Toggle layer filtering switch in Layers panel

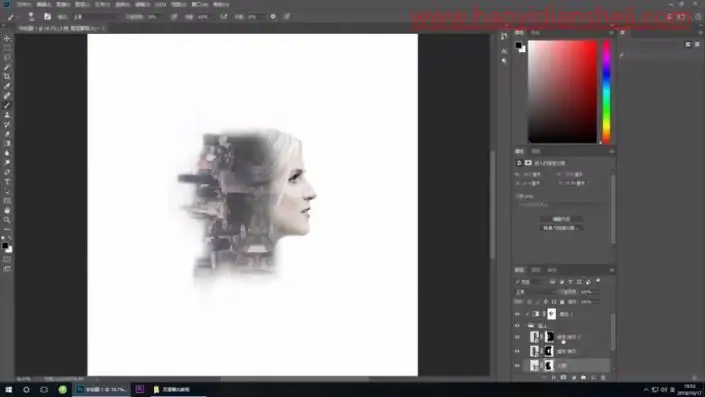598,281
